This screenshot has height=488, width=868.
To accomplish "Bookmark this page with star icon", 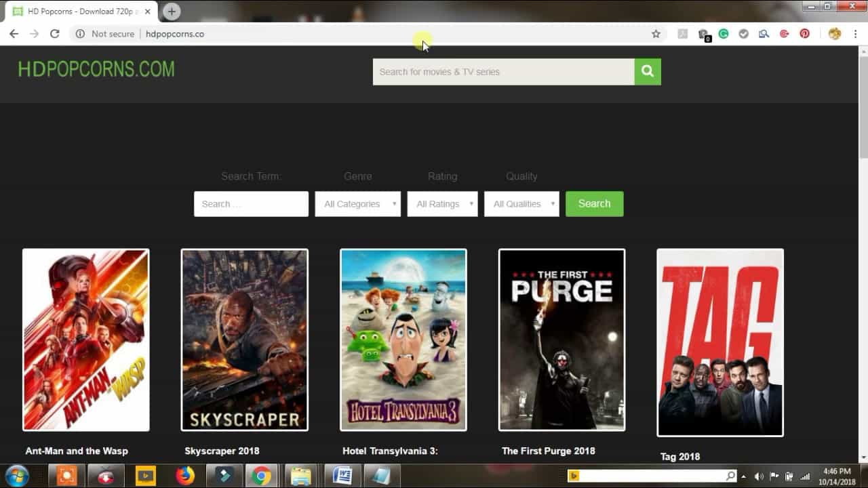I will pyautogui.click(x=656, y=34).
